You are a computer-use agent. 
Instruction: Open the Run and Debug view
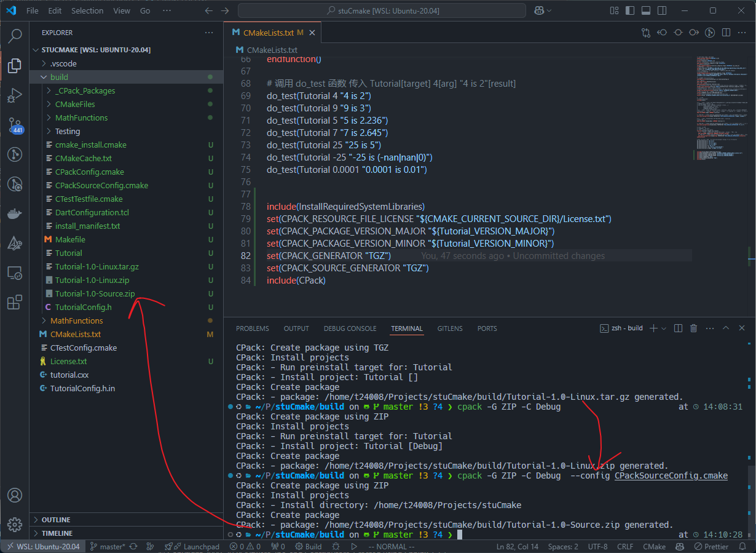click(x=14, y=95)
